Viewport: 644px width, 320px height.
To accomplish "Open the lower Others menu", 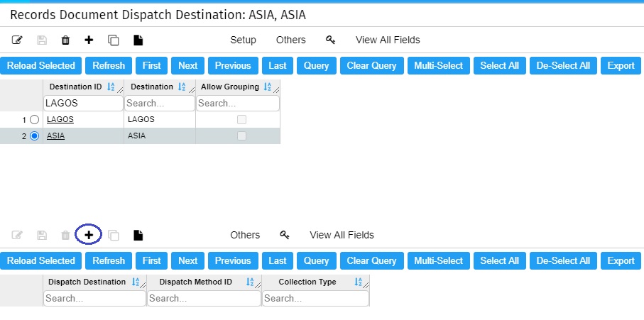I will click(245, 235).
